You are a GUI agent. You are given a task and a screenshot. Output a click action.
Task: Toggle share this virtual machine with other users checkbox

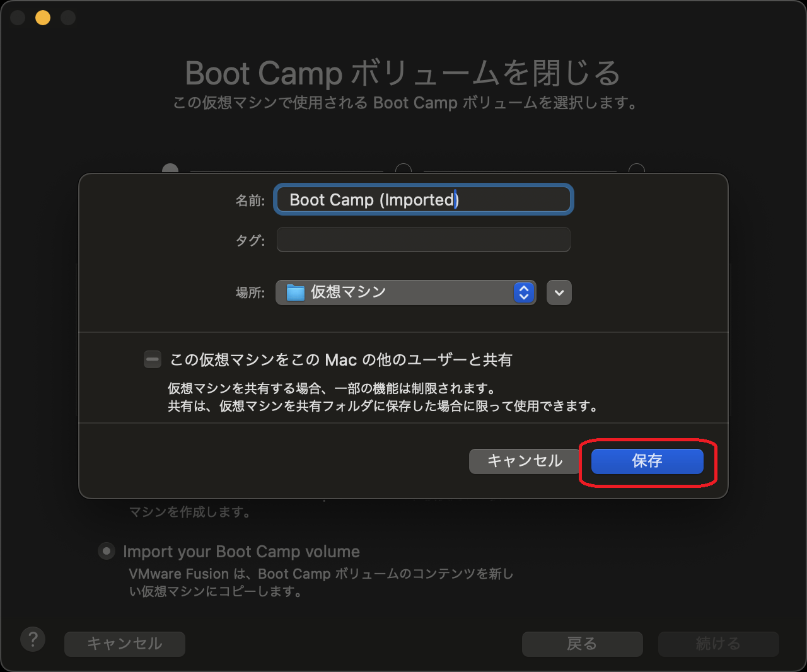[153, 359]
